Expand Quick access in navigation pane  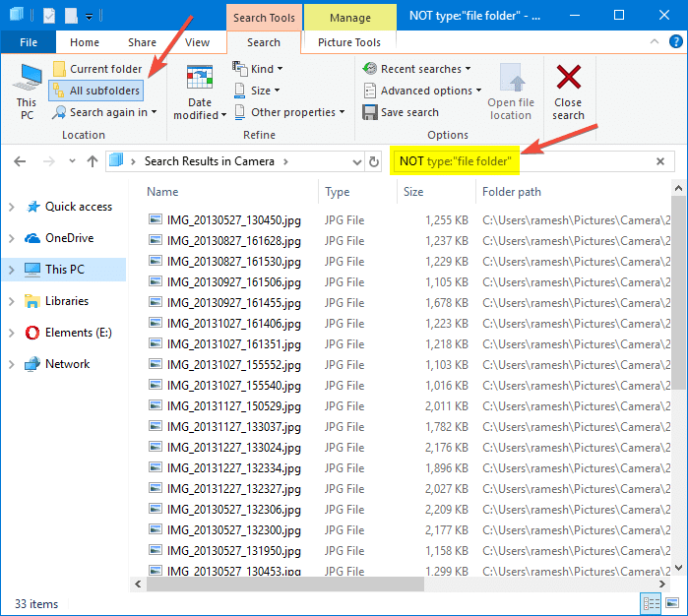pos(12,207)
